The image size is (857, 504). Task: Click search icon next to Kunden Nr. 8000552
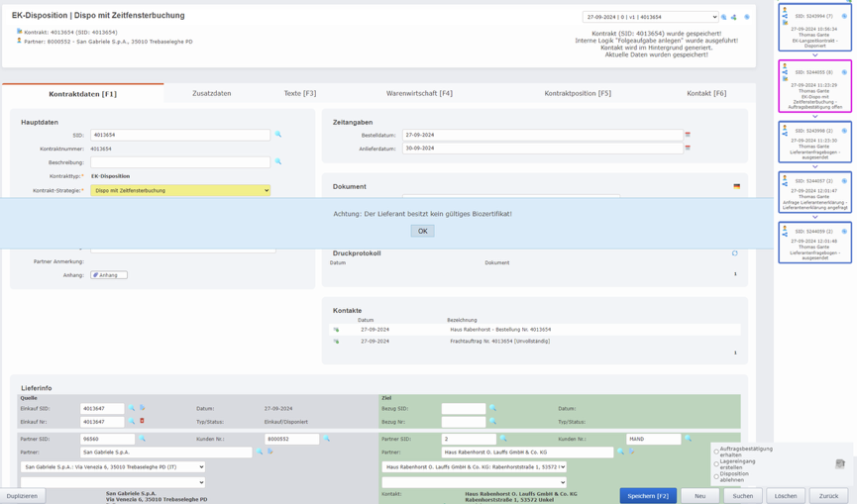point(327,439)
